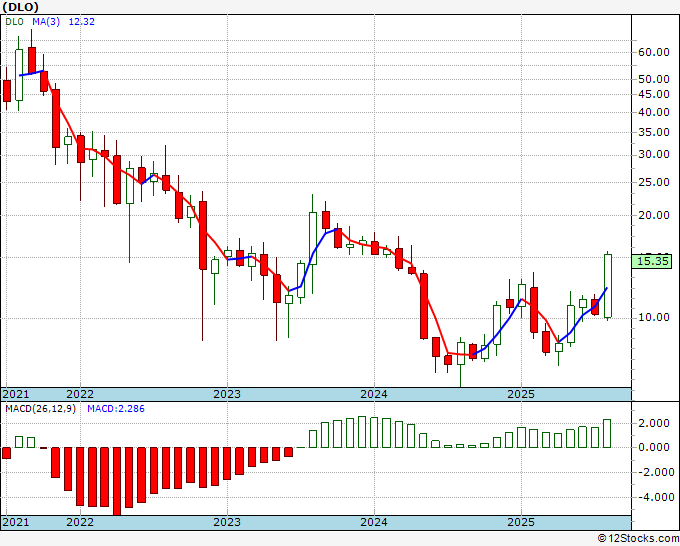Select the DLO legend label
The height and width of the screenshot is (546, 680).
click(x=14, y=22)
